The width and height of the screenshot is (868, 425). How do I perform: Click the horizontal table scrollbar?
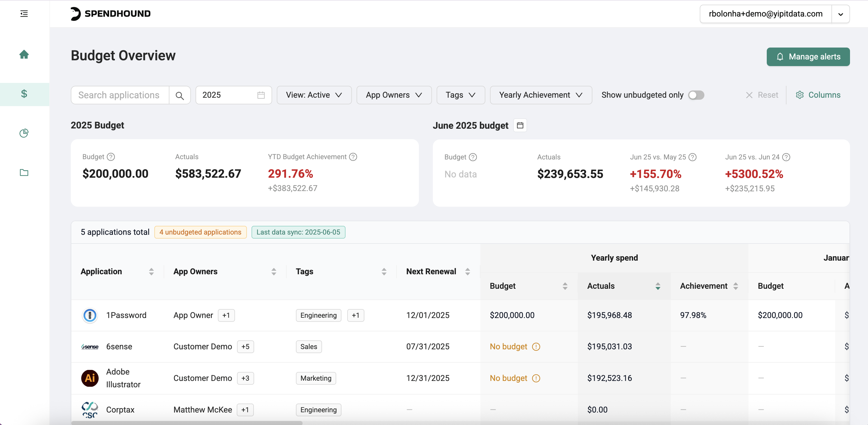point(187,423)
